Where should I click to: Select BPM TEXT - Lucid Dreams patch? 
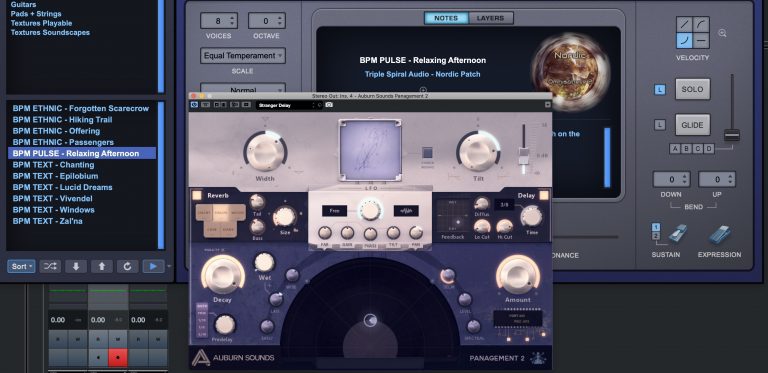pos(62,187)
